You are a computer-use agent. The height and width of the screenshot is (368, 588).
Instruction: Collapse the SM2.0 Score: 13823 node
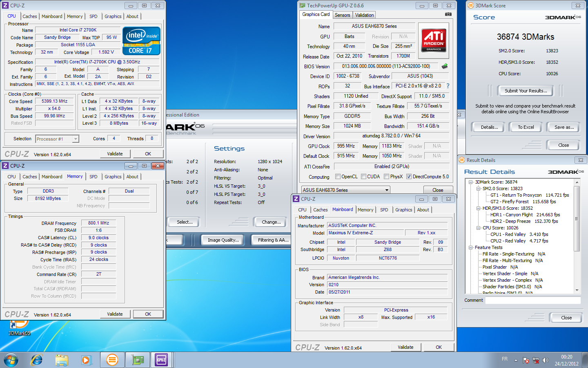[478, 188]
